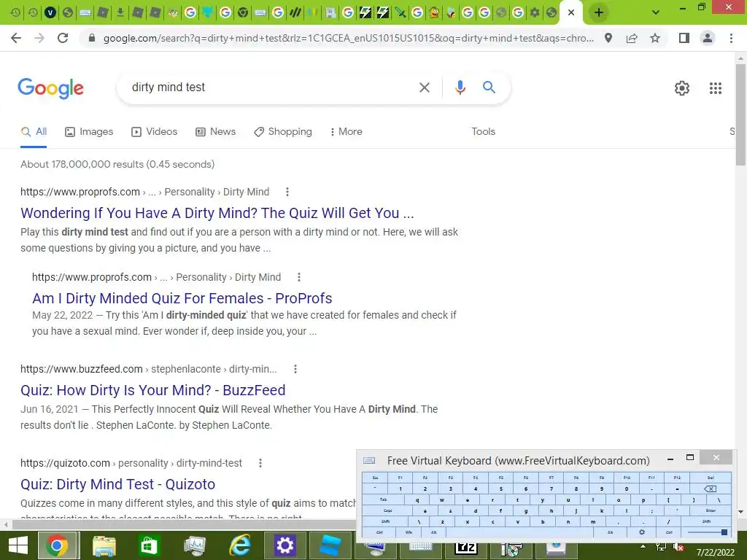The image size is (747, 560).
Task: Open the Chrome profile avatar
Action: pyautogui.click(x=708, y=38)
